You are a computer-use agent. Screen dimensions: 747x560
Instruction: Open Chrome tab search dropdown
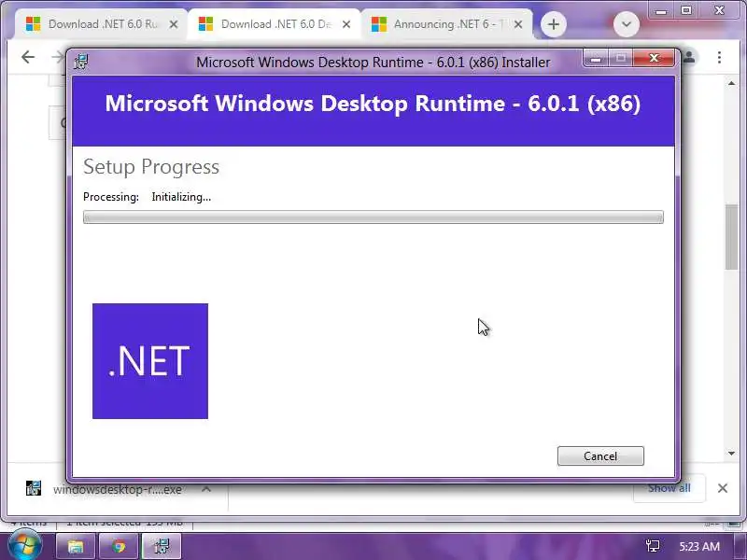626,24
